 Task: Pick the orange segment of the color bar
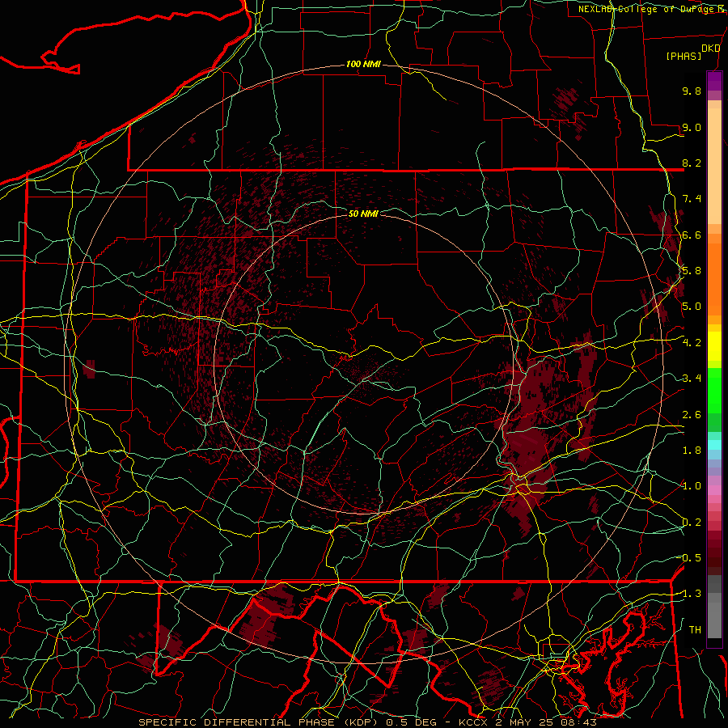714,280
